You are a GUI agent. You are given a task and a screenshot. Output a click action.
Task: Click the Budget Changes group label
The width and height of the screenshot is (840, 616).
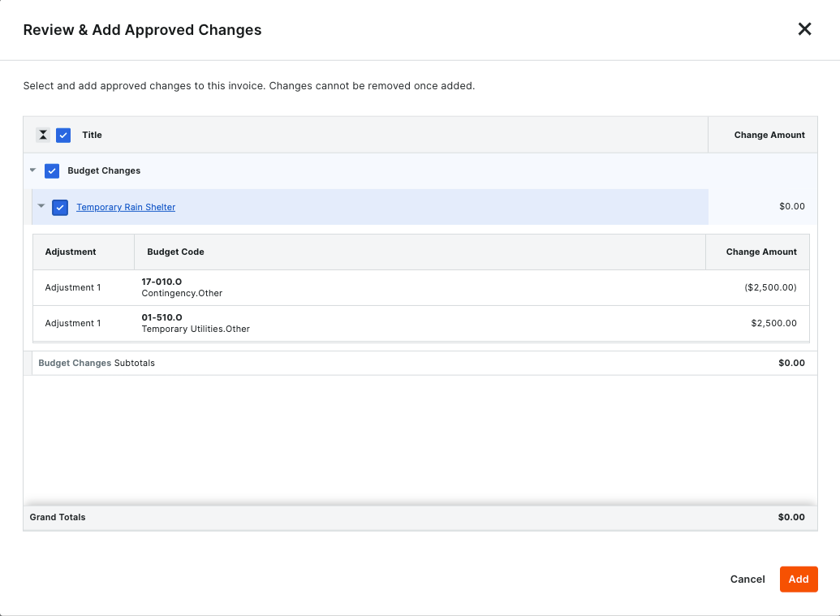(104, 170)
